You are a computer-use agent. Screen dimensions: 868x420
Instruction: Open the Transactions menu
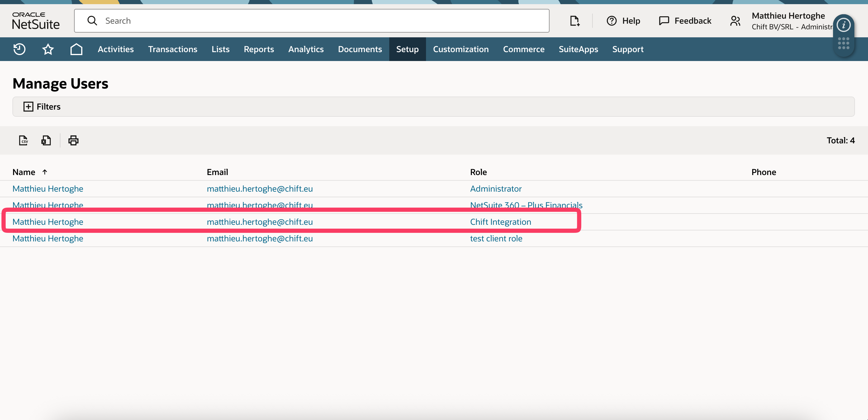pos(173,49)
